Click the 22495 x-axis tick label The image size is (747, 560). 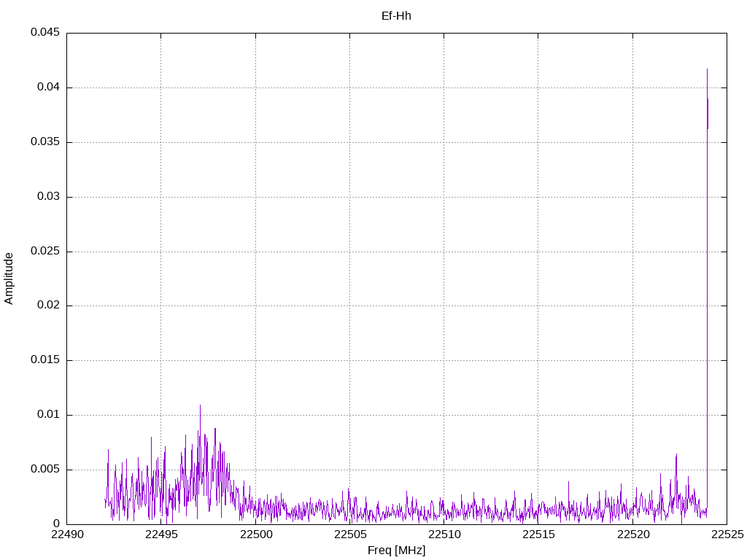[x=160, y=535]
